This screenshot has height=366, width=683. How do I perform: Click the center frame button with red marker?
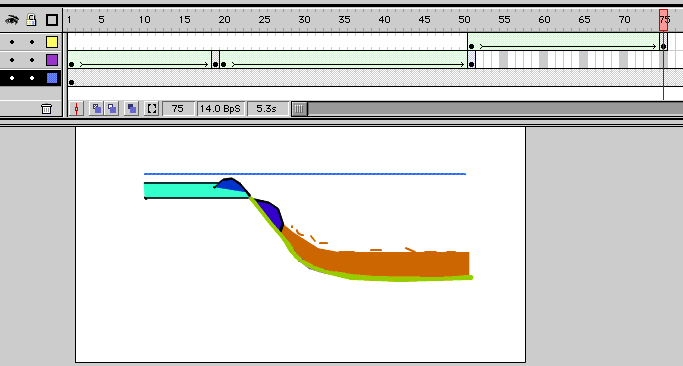[x=76, y=108]
